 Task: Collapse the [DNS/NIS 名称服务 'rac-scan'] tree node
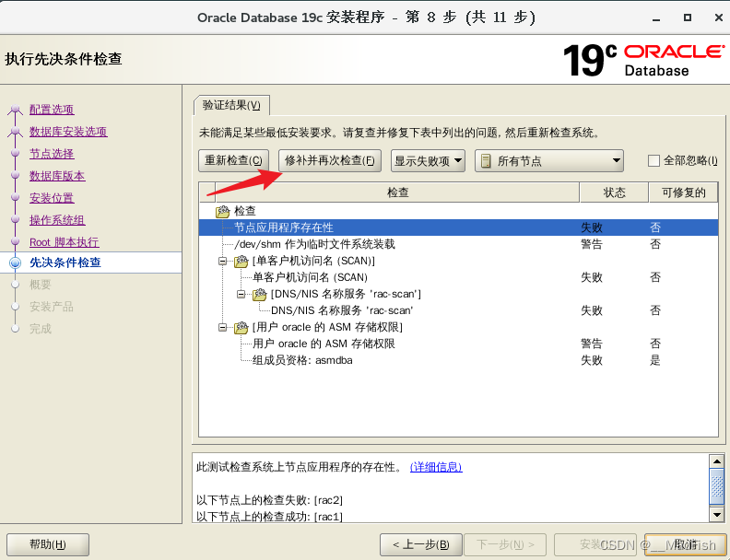point(241,295)
